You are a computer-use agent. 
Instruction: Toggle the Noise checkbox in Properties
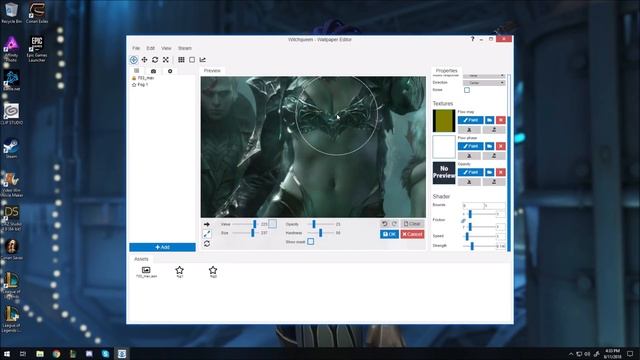click(467, 90)
